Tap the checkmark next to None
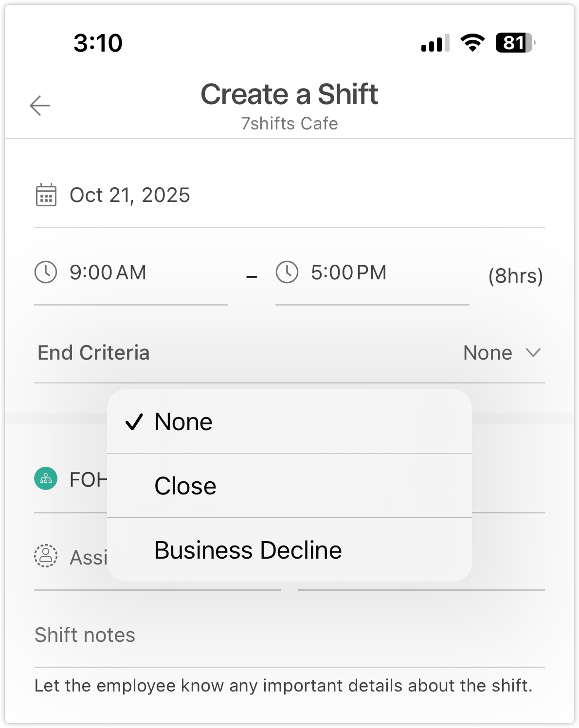Screen dimensions: 579x728 (134, 422)
